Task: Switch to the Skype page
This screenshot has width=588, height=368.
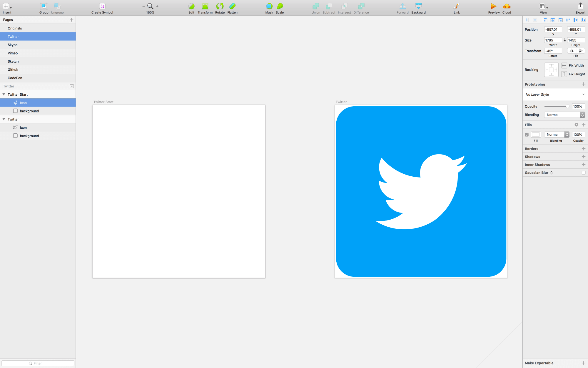Action: (x=38, y=45)
